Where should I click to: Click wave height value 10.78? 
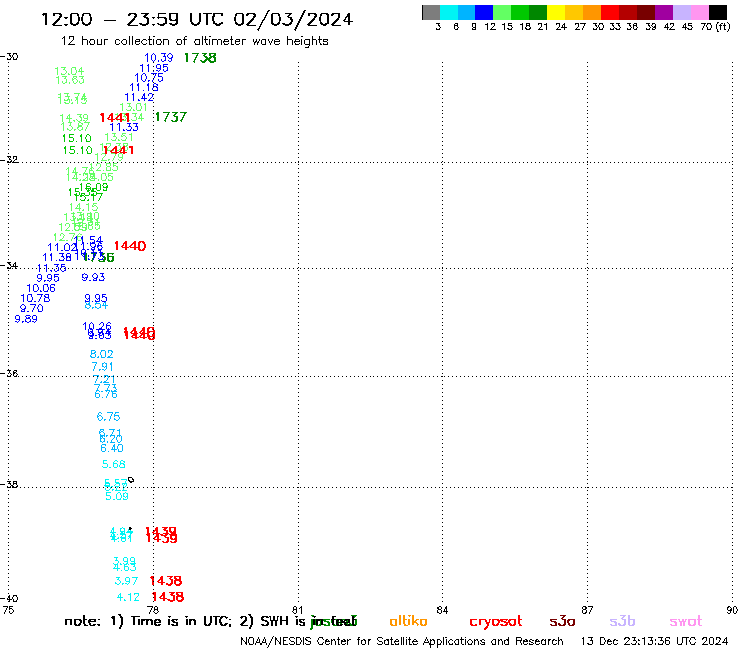click(35, 298)
